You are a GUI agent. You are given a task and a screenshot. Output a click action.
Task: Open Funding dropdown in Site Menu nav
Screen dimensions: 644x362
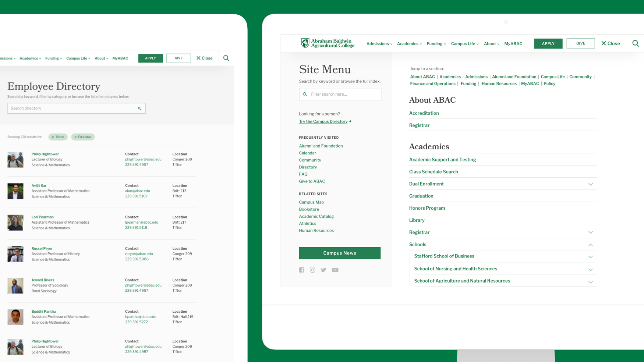436,44
